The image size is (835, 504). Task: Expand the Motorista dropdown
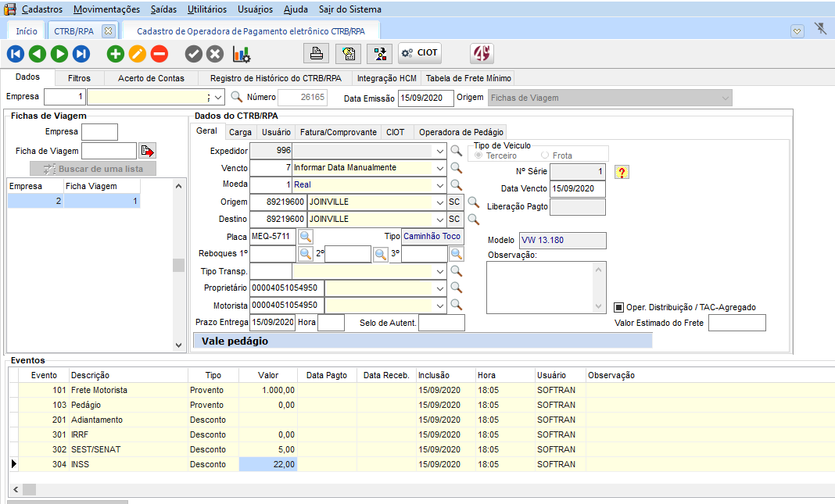tap(439, 306)
